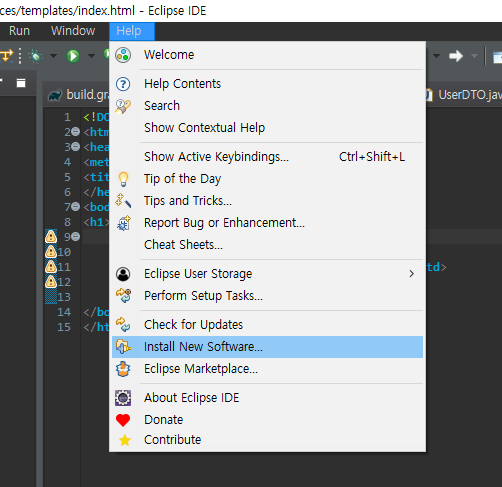Screen dimensions: 502x487
Task: Click the Ctrl+Shift+L shortcut text
Action: 372,157
